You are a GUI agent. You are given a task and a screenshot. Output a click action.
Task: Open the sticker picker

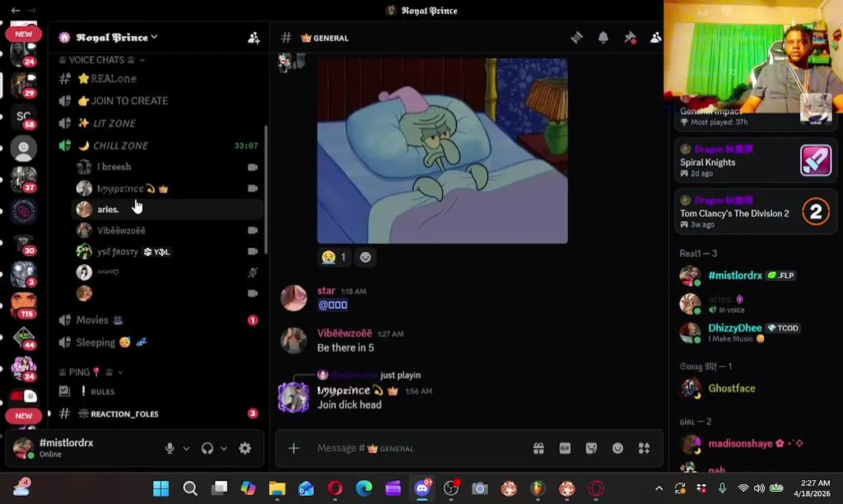click(592, 448)
